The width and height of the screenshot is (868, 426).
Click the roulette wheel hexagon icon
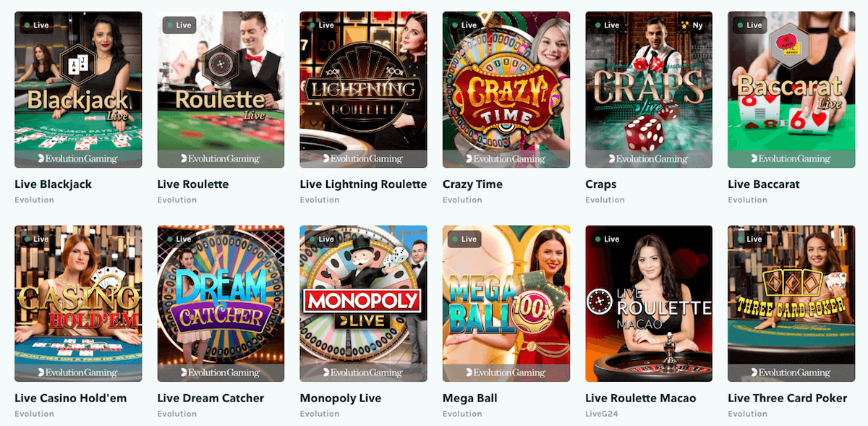pos(221,66)
